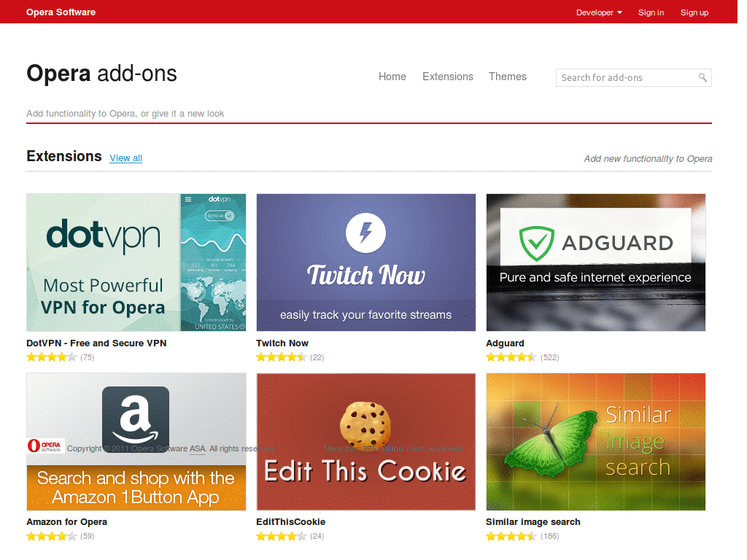Screen dimensions: 747x560
Task: Switch to the Extensions section
Action: pos(447,77)
